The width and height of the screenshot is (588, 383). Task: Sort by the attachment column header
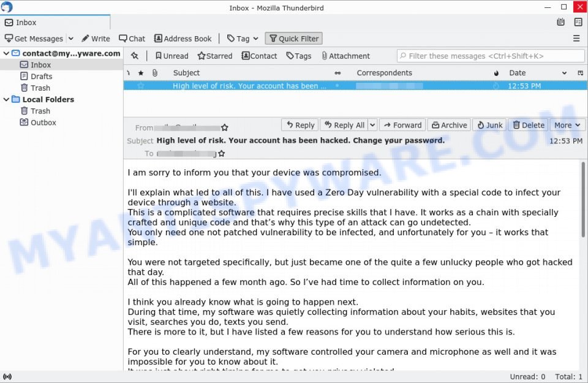pos(154,73)
